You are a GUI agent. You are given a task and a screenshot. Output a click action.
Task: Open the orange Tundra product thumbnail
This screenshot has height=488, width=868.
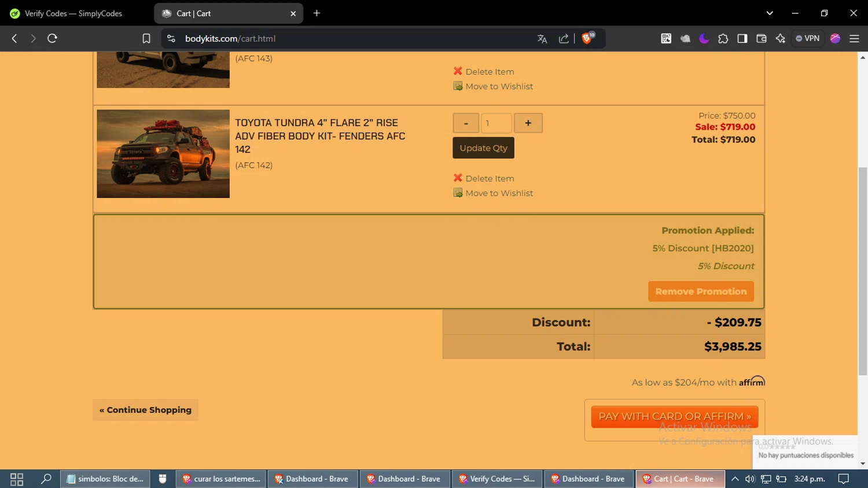tap(163, 154)
